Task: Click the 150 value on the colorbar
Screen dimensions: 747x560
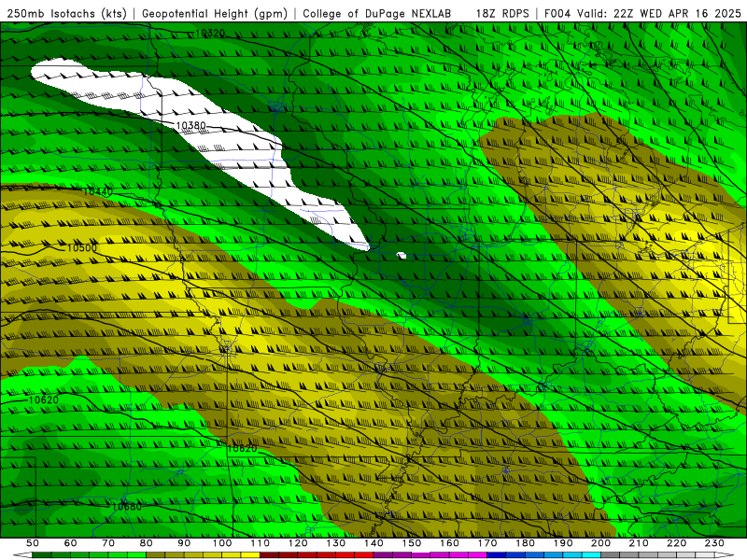Action: (x=412, y=543)
